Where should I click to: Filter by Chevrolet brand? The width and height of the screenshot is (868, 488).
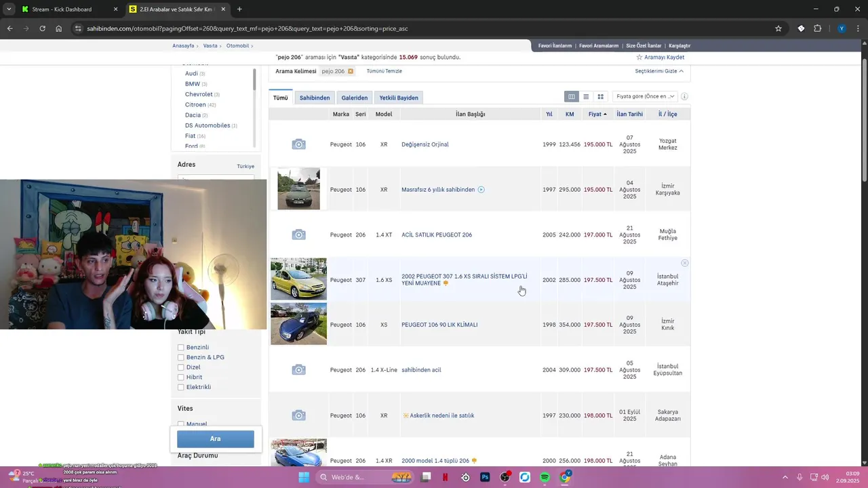tap(199, 94)
